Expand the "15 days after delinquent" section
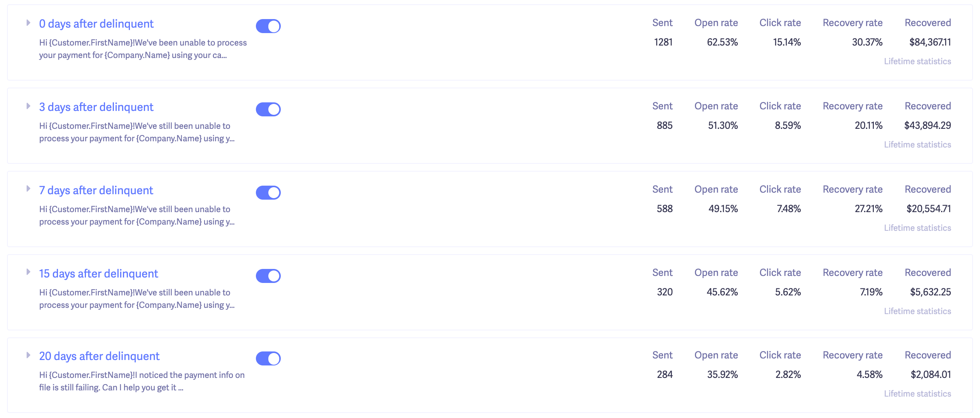Screen dimensions: 980x418 (28, 272)
